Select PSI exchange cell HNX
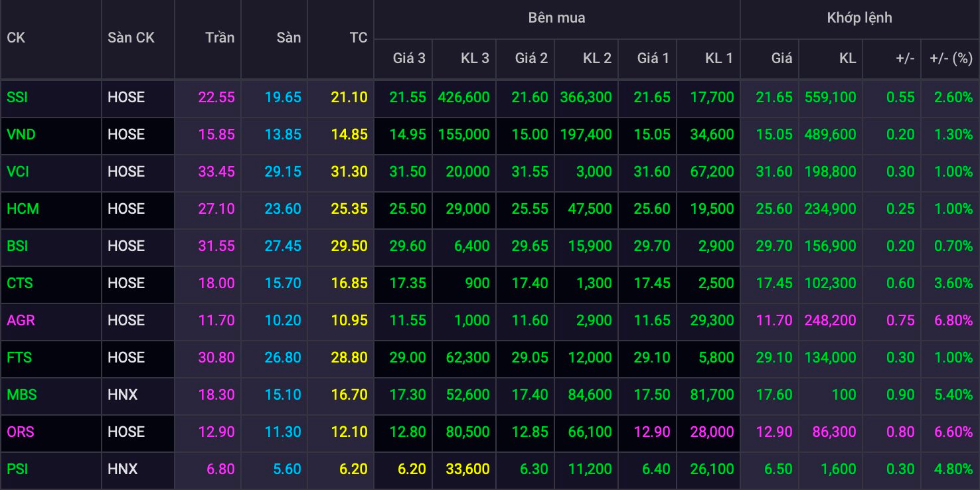 coord(123,469)
